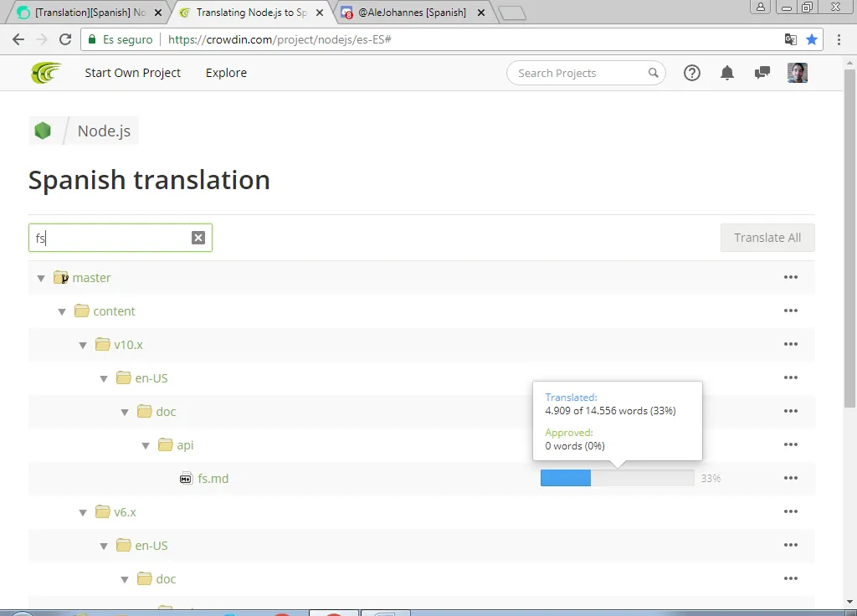
Task: Click the Google Translate icon in address bar
Action: (x=790, y=39)
